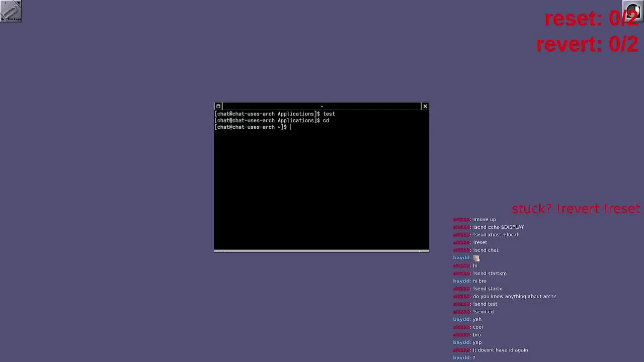The image size is (644, 362).
Task: Click the emote in baydd's chat message
Action: click(476, 258)
